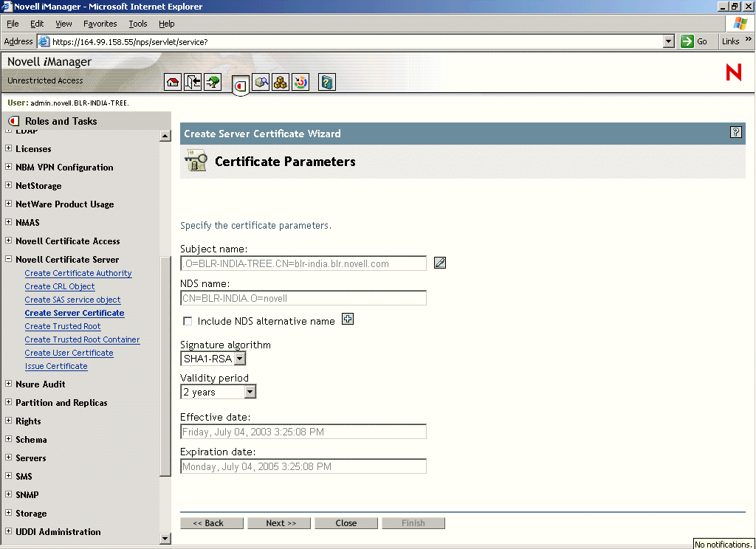Viewport: 756px width, 549px height.
Task: Select the Roles and Tasks toolbar icon
Action: pos(241,86)
